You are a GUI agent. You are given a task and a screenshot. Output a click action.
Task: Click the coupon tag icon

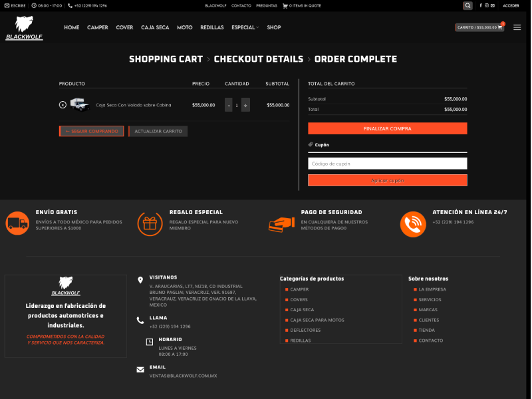pos(311,144)
